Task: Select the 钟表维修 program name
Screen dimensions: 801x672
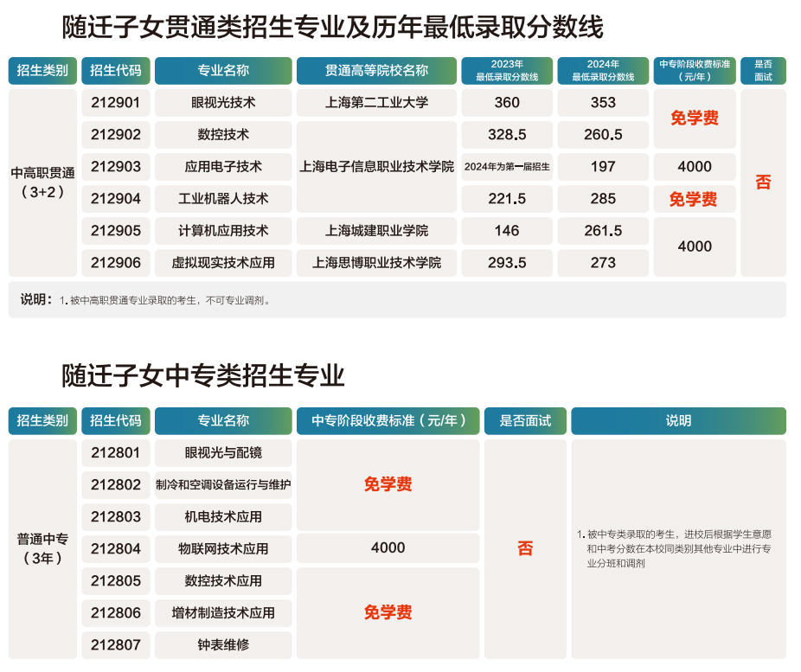Action: (223, 644)
